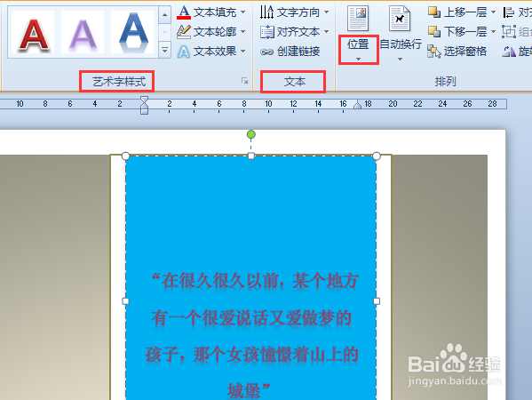Click the 下移一层 send backward icon

point(434,32)
